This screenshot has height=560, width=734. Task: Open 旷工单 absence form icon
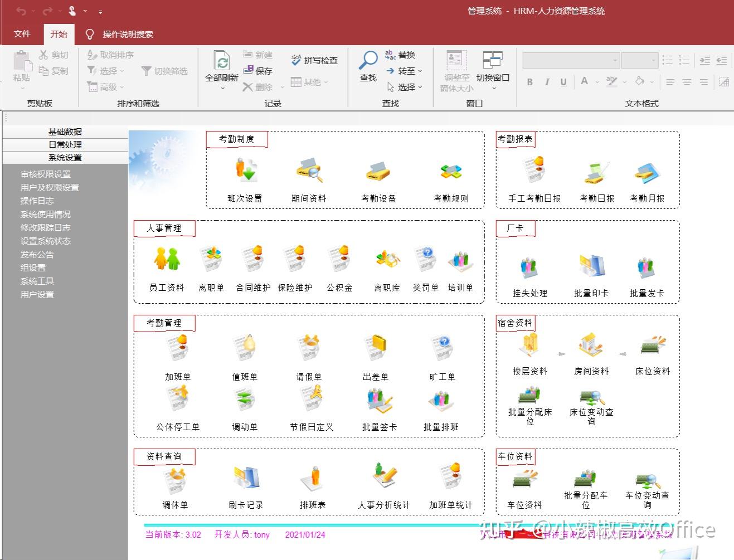click(442, 348)
